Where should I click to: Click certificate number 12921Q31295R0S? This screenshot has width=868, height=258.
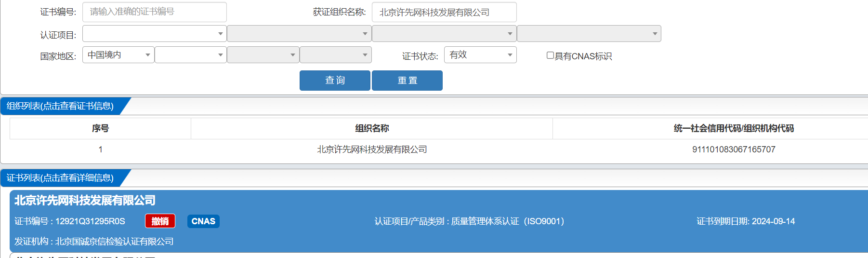(90, 221)
